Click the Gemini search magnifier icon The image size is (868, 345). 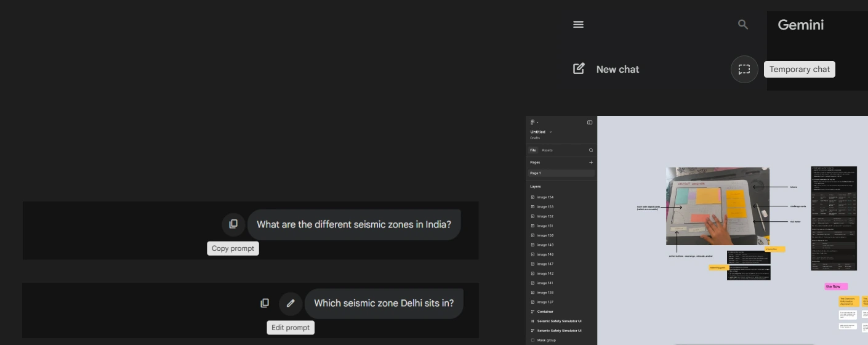point(743,25)
